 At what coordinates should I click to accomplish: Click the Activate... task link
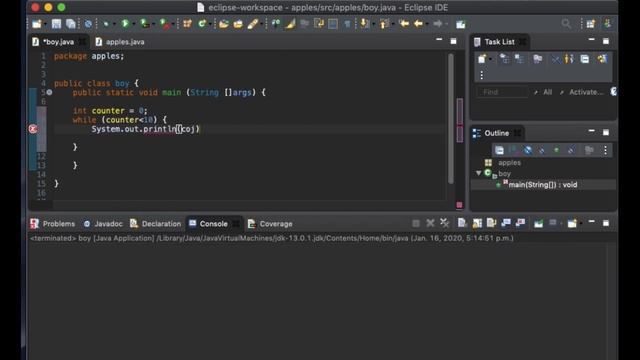(x=586, y=92)
